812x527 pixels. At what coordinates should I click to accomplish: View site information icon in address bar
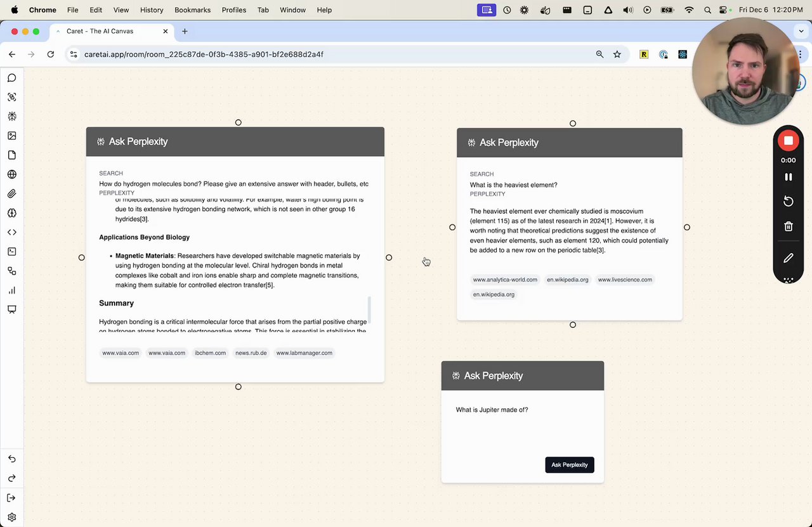pyautogui.click(x=74, y=55)
